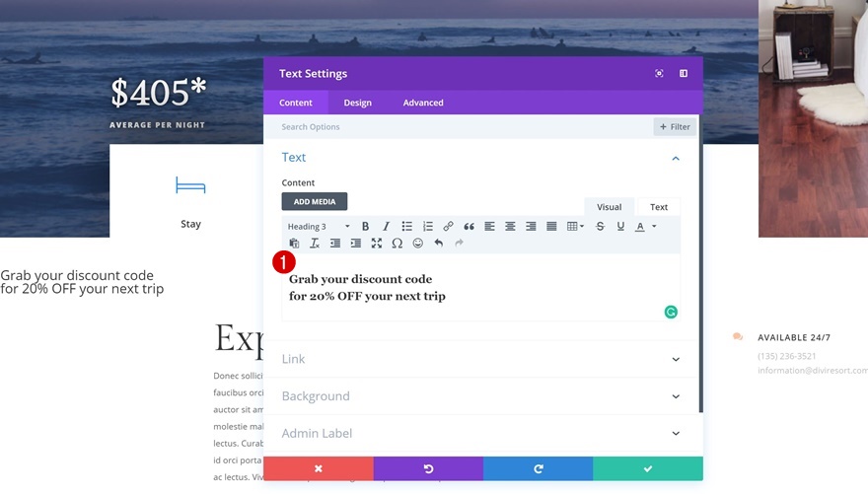Apply the text color
This screenshot has height=494, width=868.
[640, 226]
